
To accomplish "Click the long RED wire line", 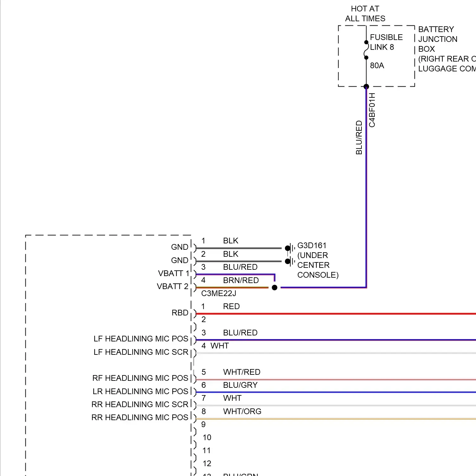I will 333,314.
